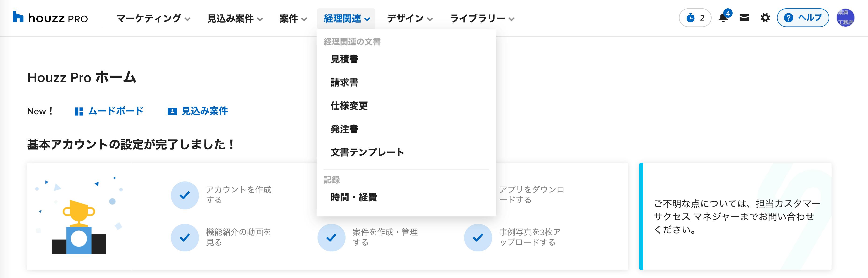
Task: Click the 事例写真を3枚アップロードする checkmark circle
Action: coord(478,238)
